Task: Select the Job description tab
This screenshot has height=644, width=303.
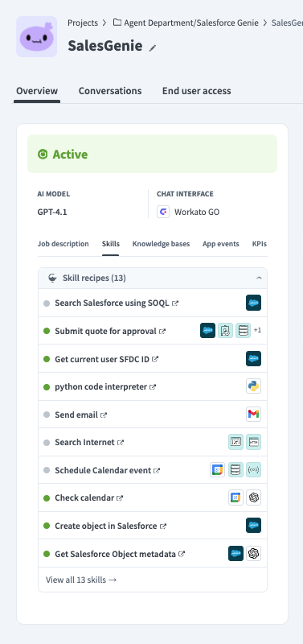Action: click(63, 244)
